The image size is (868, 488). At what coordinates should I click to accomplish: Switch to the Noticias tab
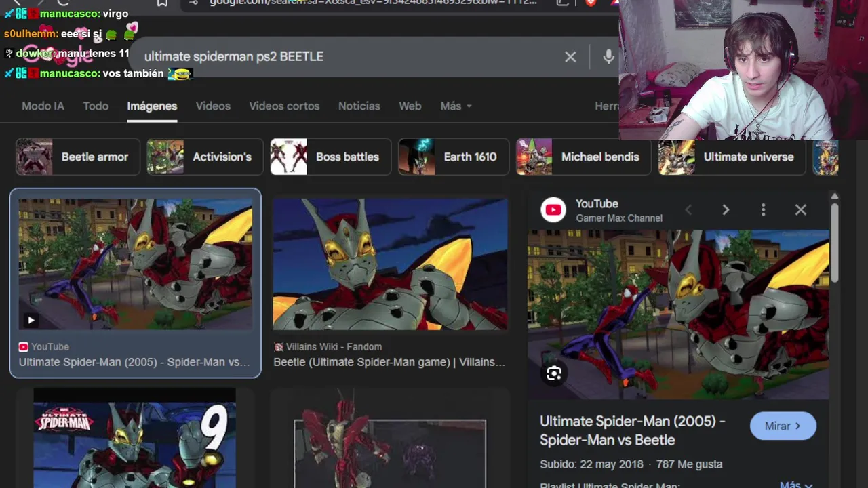pos(359,106)
